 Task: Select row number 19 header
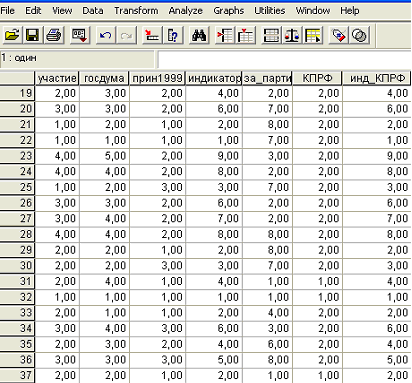point(17,93)
